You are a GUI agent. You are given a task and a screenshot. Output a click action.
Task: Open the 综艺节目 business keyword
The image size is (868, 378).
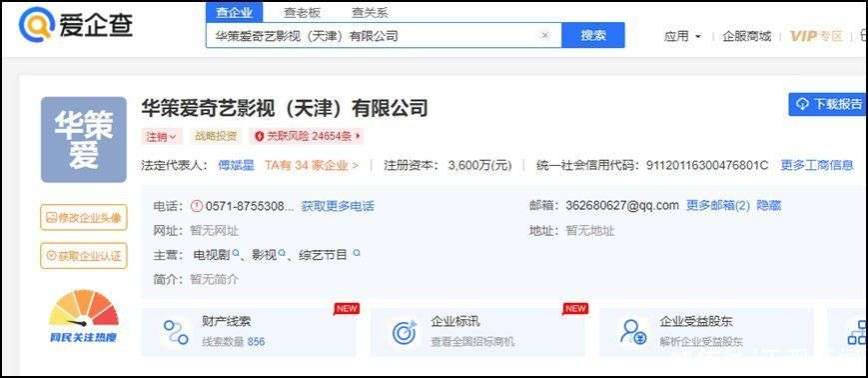[323, 254]
